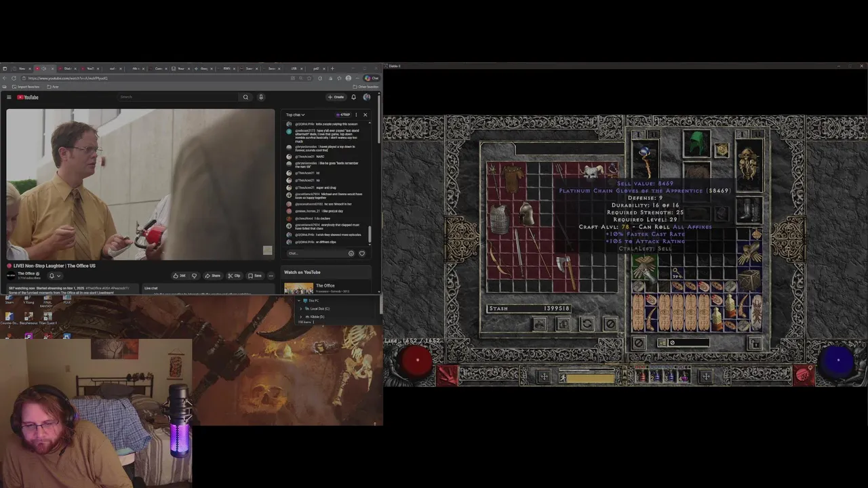
Task: Open the YouTube account avatar menu
Action: point(367,97)
